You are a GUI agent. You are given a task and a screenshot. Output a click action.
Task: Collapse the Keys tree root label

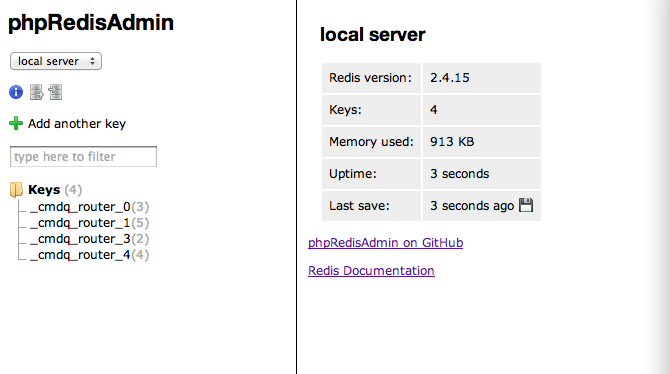pyautogui.click(x=44, y=190)
